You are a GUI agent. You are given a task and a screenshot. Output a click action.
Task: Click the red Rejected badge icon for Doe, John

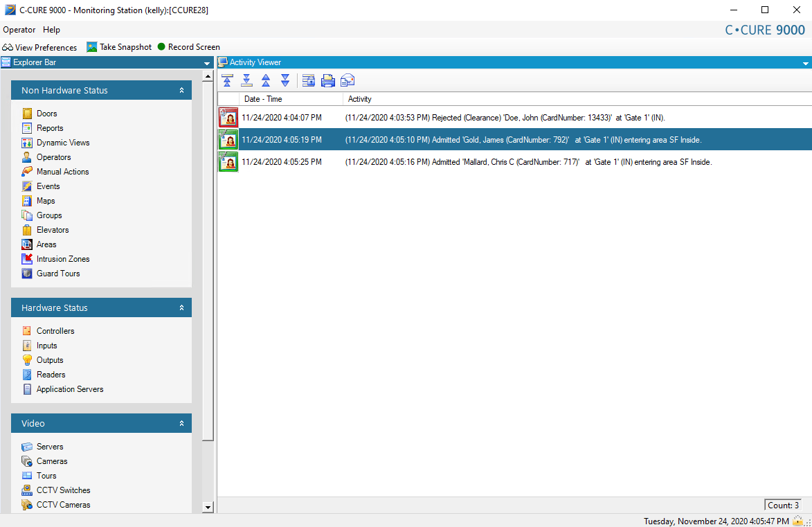coord(228,118)
